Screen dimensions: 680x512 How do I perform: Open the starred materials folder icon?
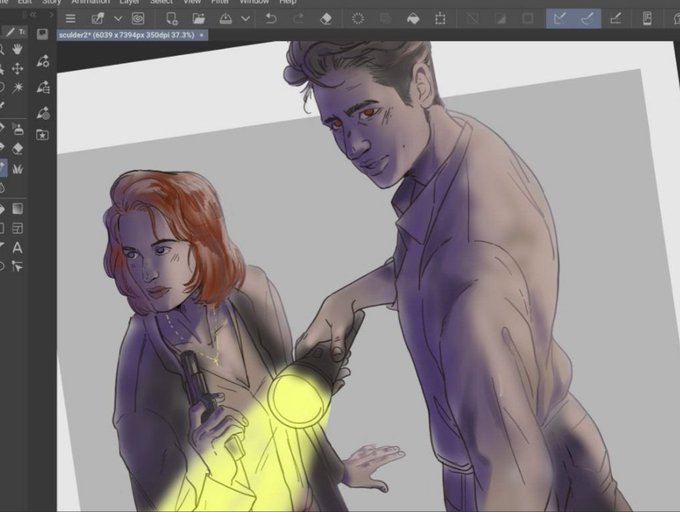42,135
